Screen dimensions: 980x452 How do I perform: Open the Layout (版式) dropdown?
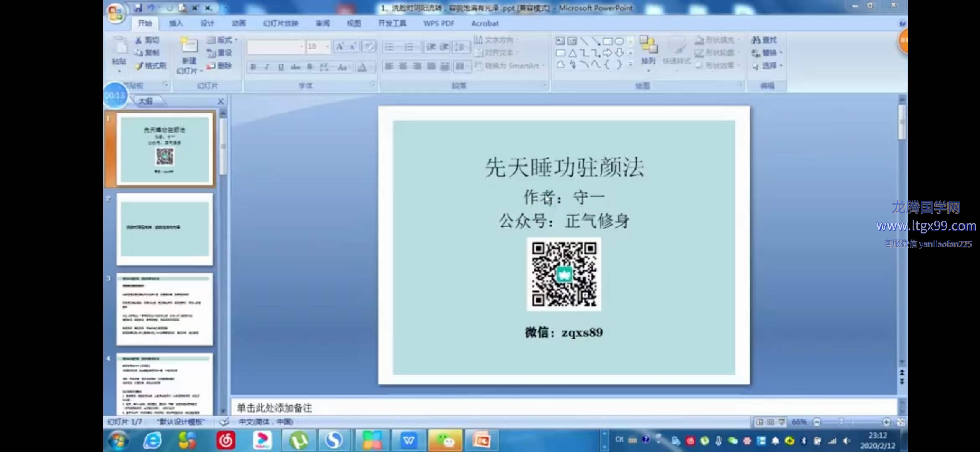(x=222, y=40)
